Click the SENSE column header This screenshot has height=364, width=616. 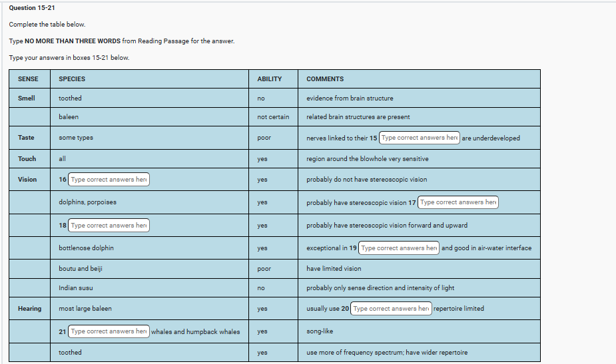pyautogui.click(x=28, y=79)
